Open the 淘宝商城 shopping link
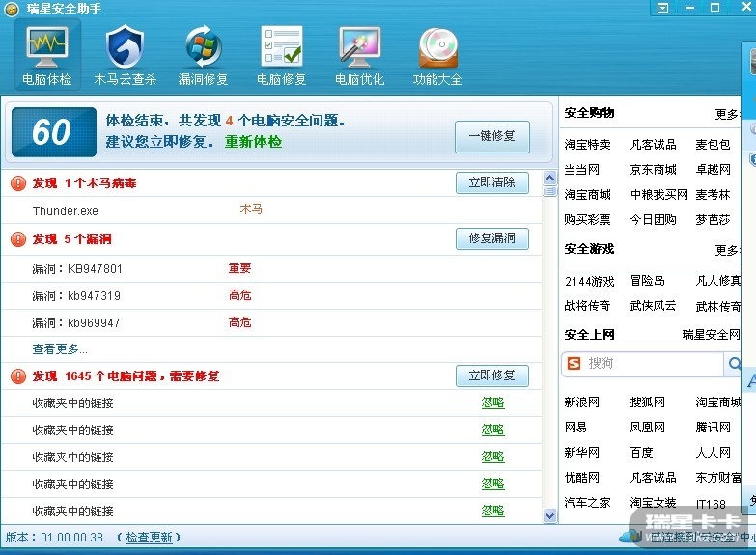Image resolution: width=756 pixels, height=555 pixels. coord(587,195)
